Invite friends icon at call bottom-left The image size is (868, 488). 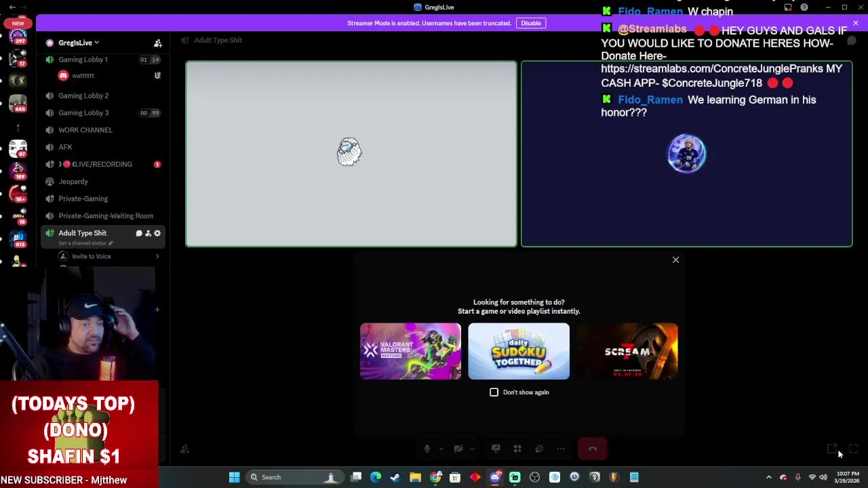(x=184, y=449)
